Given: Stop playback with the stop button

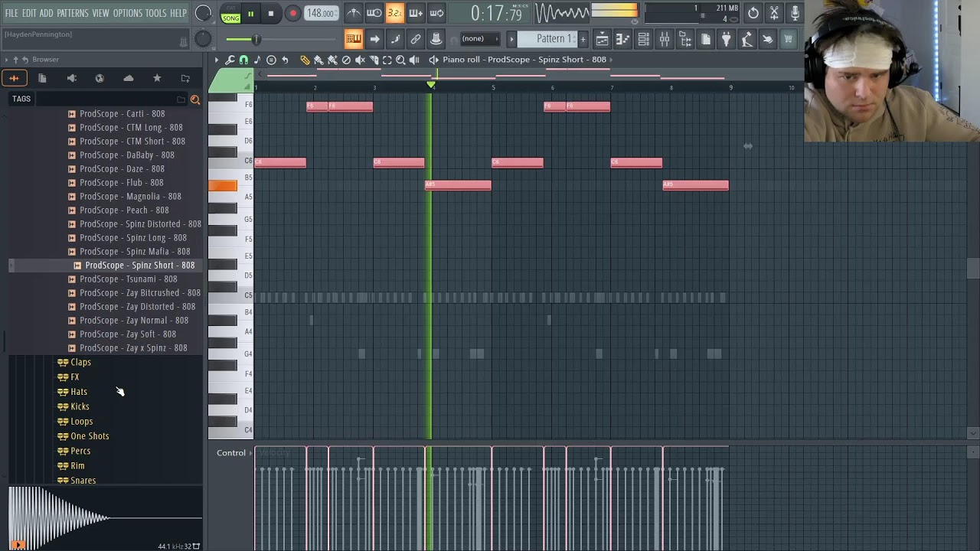Looking at the screenshot, I should tap(271, 14).
